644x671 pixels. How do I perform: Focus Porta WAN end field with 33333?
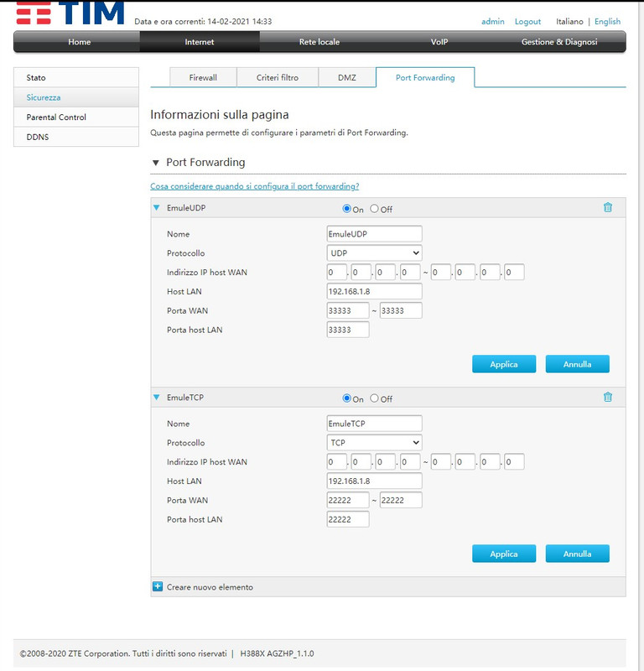(x=401, y=310)
